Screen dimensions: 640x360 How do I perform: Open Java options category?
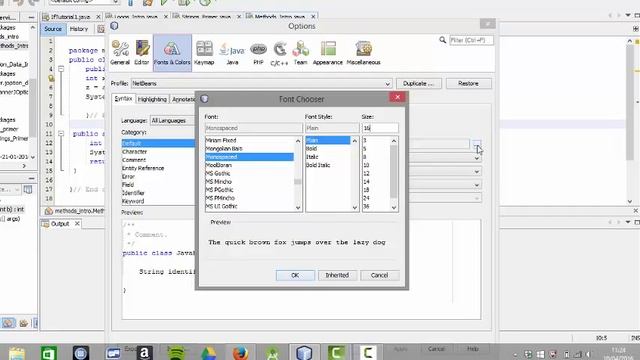[232, 53]
